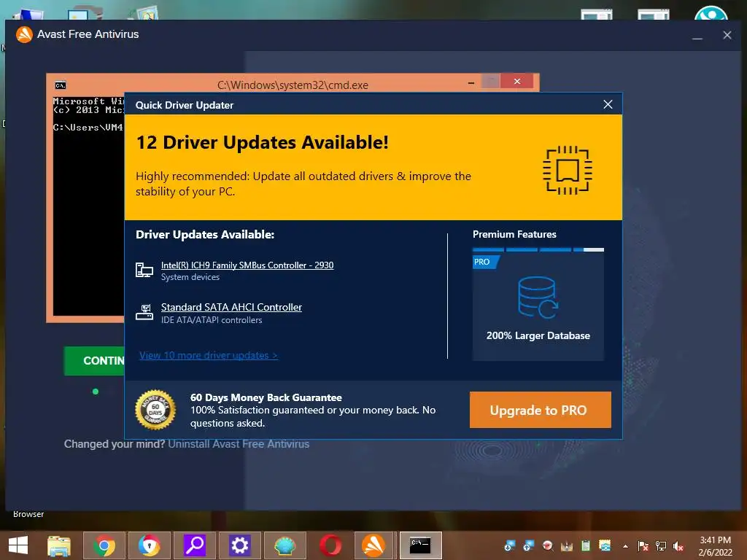Open the seashell app on the taskbar
This screenshot has height=560, width=747.
tap(285, 545)
